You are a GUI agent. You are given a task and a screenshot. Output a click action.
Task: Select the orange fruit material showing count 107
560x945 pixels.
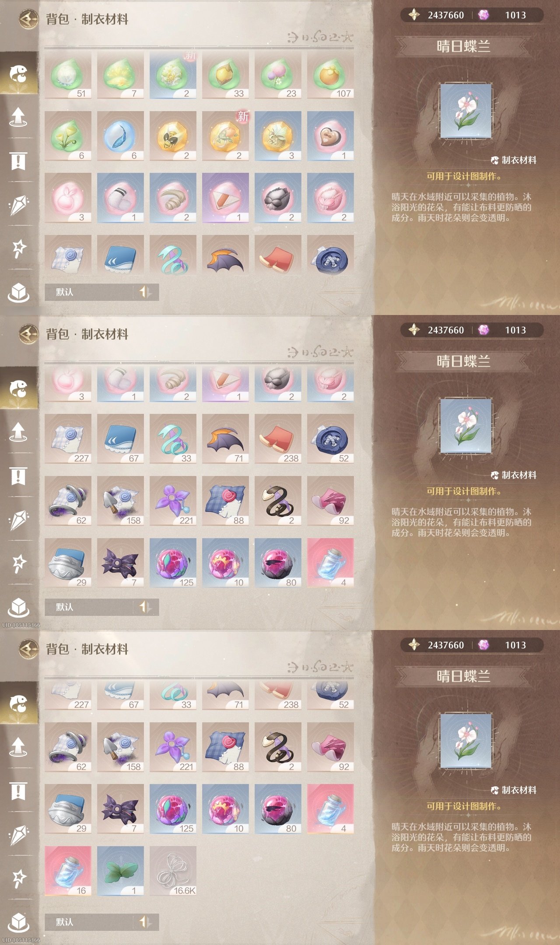tap(330, 74)
